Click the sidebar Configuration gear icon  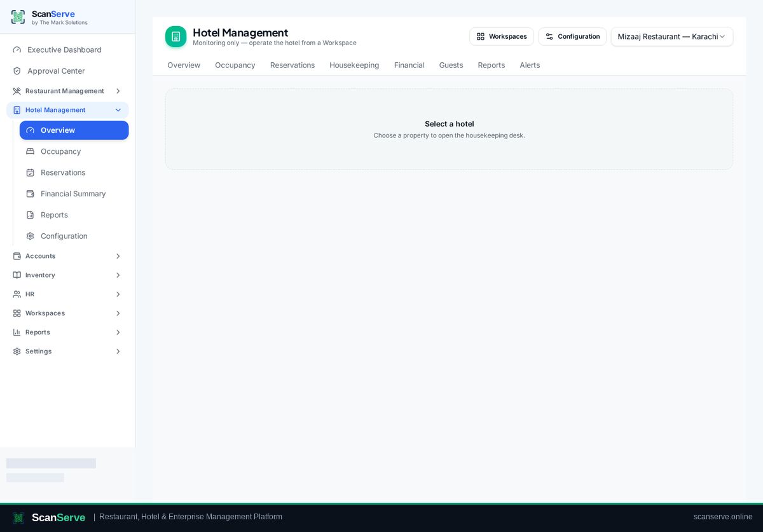(30, 236)
